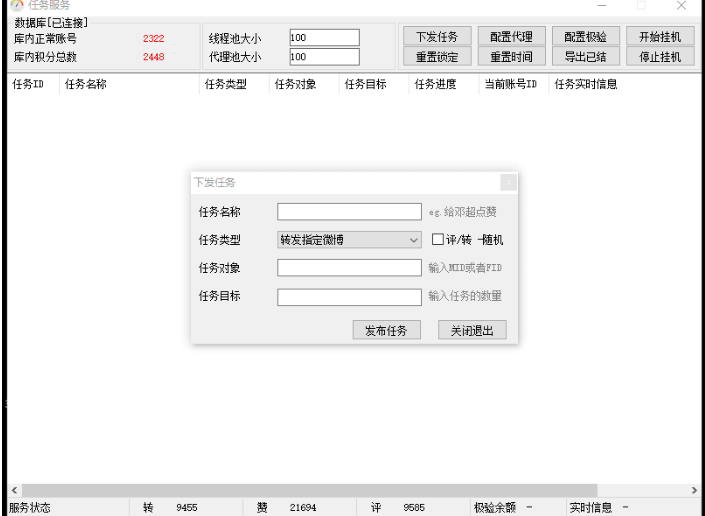The width and height of the screenshot is (705, 516).
Task: Minimize the 任务服务 window
Action: [x=602, y=5]
